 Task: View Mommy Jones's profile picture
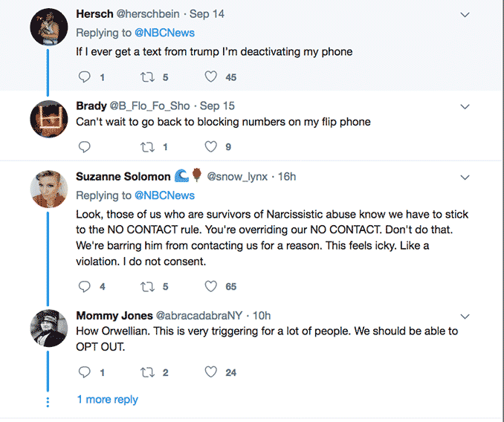(49, 327)
